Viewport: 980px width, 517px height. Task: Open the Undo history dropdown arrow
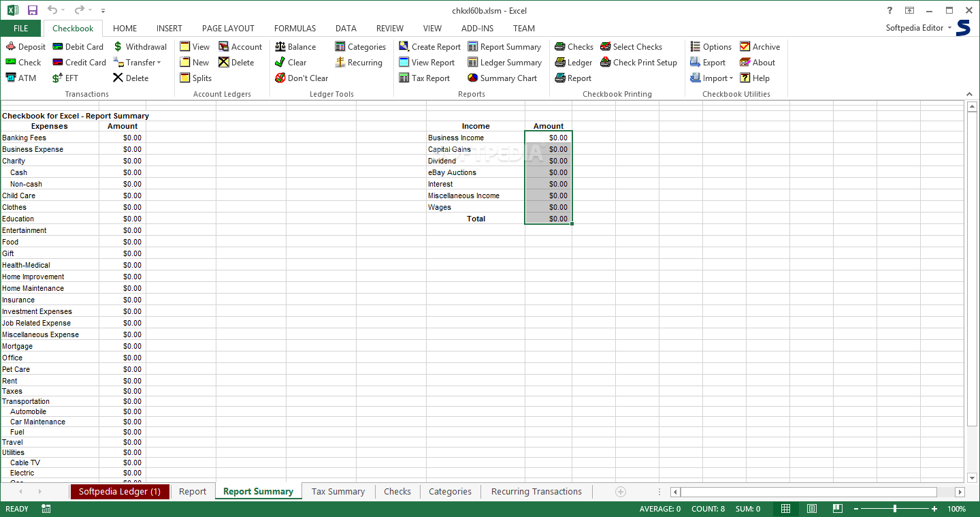tap(63, 10)
